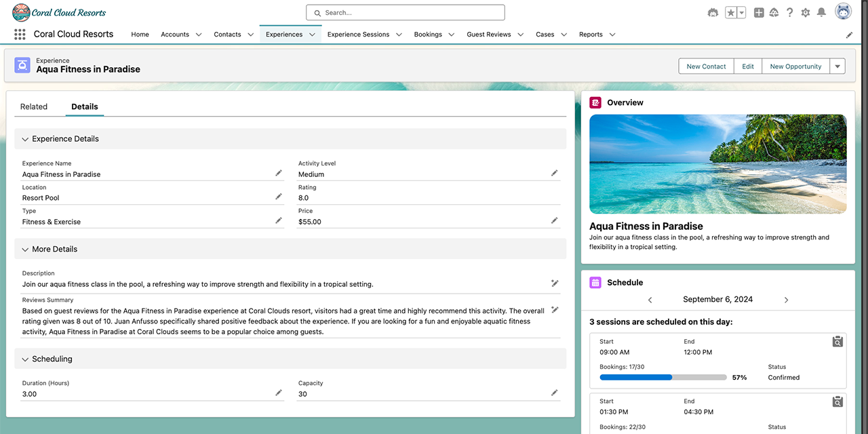Collapse the Experience Details section
This screenshot has width=868, height=434.
25,139
